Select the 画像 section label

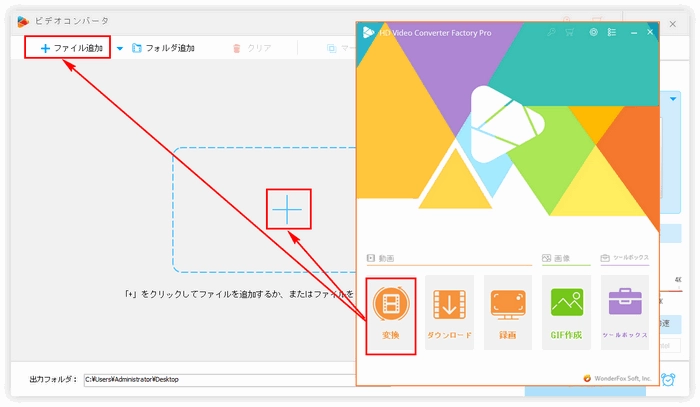pyautogui.click(x=556, y=258)
